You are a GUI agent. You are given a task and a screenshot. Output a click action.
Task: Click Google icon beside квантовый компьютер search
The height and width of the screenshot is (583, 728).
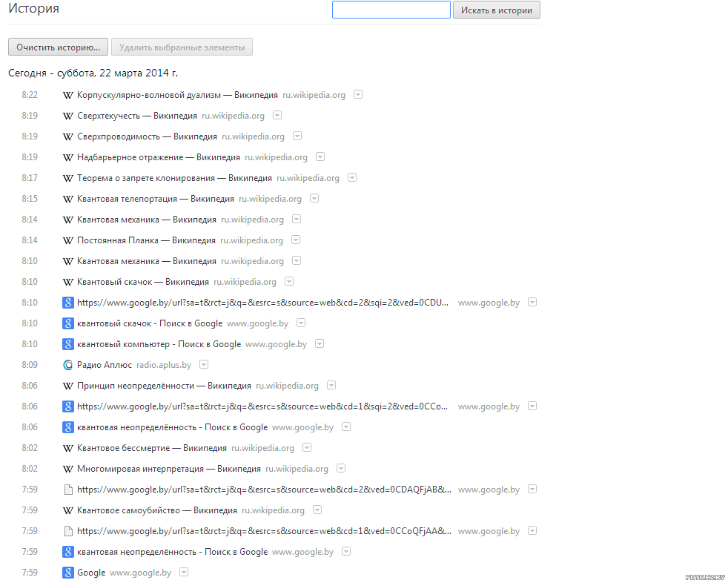point(67,344)
